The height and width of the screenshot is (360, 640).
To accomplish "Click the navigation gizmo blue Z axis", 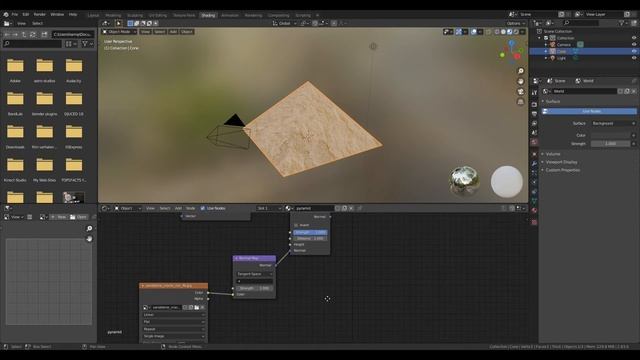I will pos(511,43).
